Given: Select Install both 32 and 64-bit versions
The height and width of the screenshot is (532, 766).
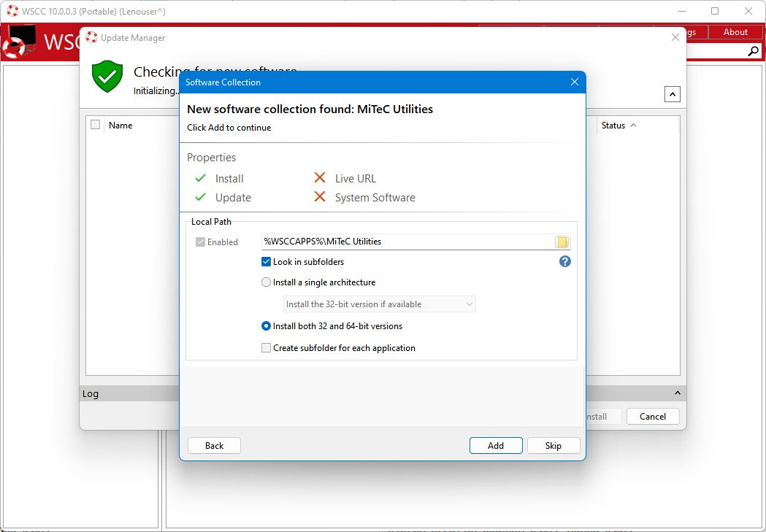Looking at the screenshot, I should 267,326.
